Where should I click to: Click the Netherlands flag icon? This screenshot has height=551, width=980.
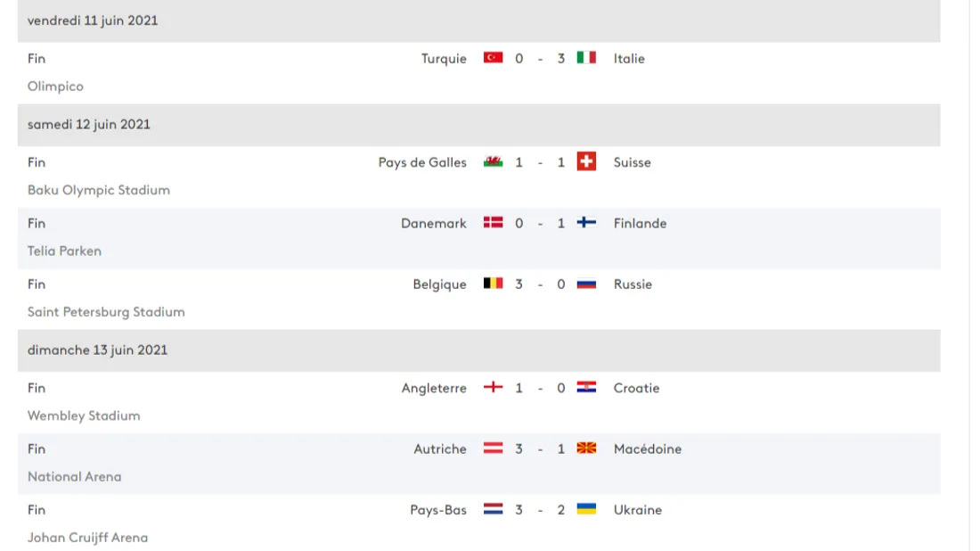pos(493,509)
